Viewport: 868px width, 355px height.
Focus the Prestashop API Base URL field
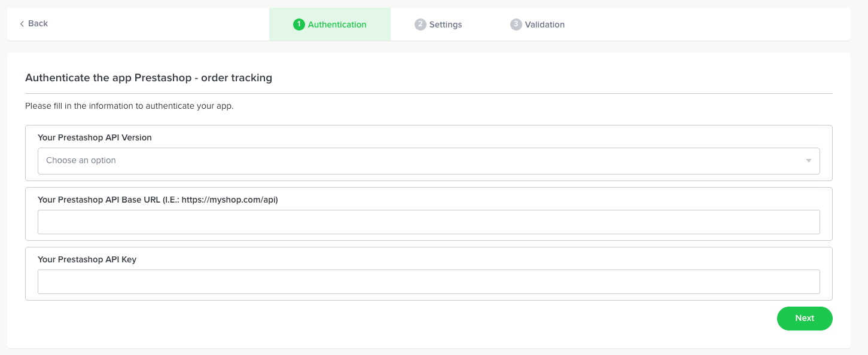428,222
